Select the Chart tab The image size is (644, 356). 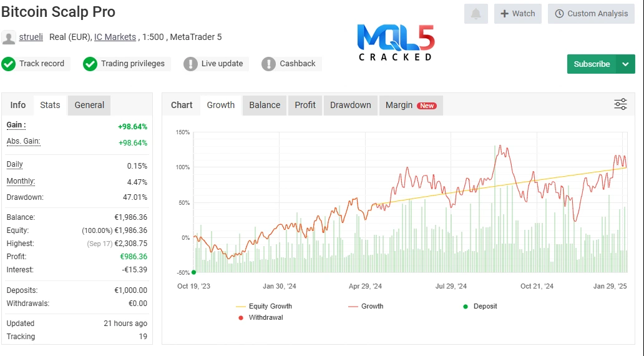pos(182,105)
